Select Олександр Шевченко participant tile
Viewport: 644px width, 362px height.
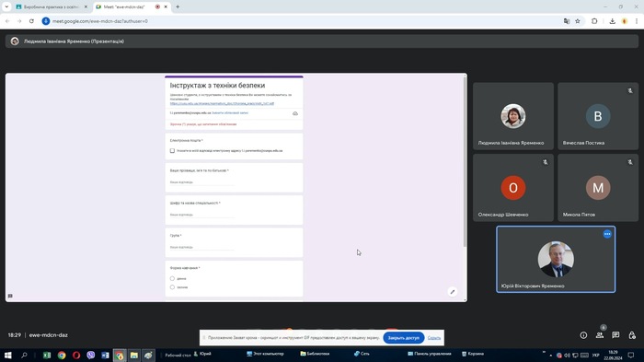[513, 188]
